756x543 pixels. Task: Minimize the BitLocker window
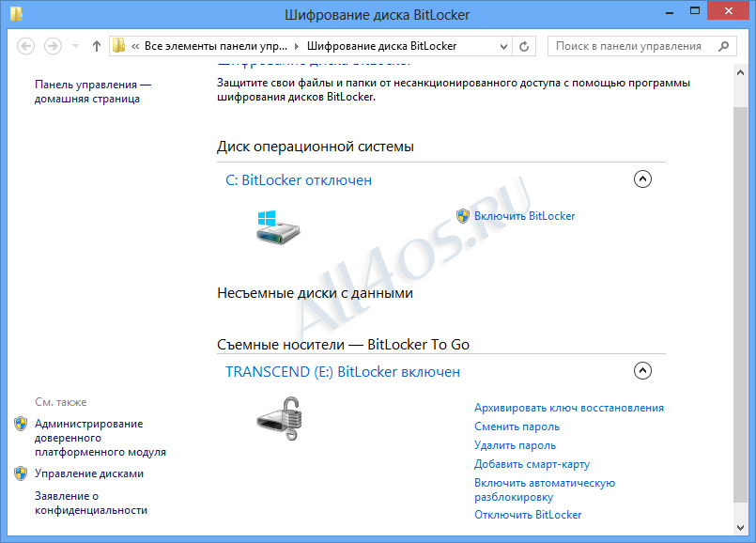(670, 11)
